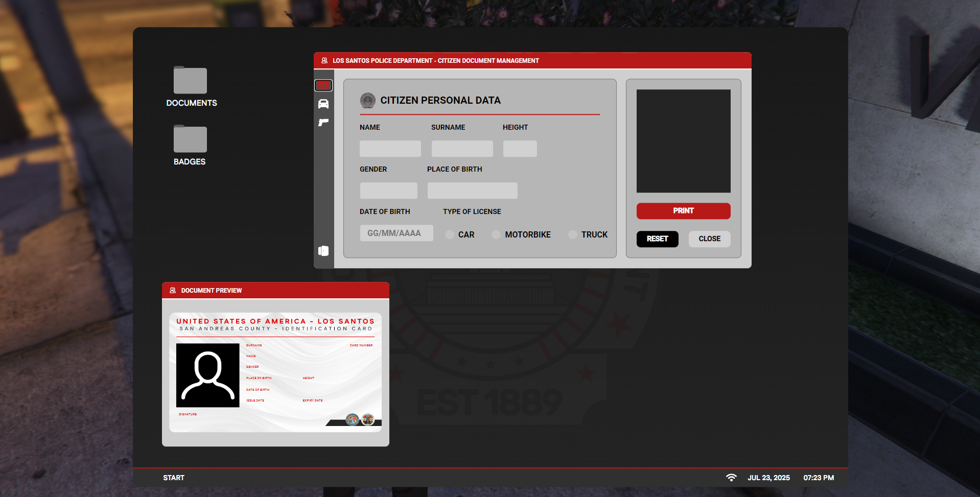Select the CAR license type
980x497 pixels.
[449, 234]
